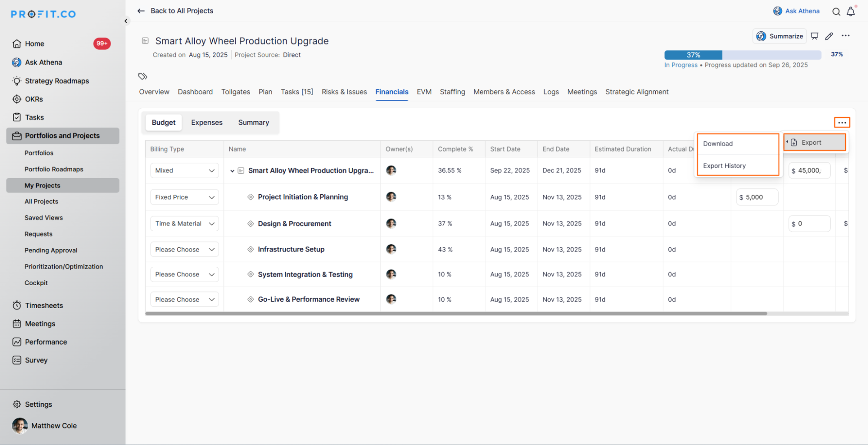This screenshot has width=868, height=445.
Task: Collapse the Smart Alloy Wheel project row
Action: [232, 171]
